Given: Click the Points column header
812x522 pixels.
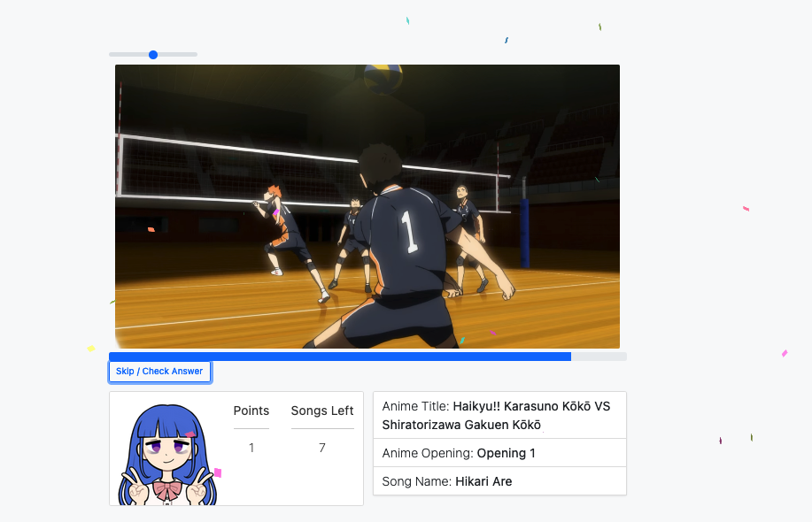Looking at the screenshot, I should tap(251, 411).
